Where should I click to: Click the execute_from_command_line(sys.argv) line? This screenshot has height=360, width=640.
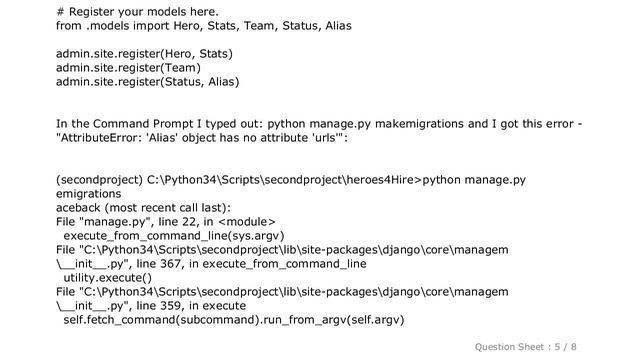point(173,236)
